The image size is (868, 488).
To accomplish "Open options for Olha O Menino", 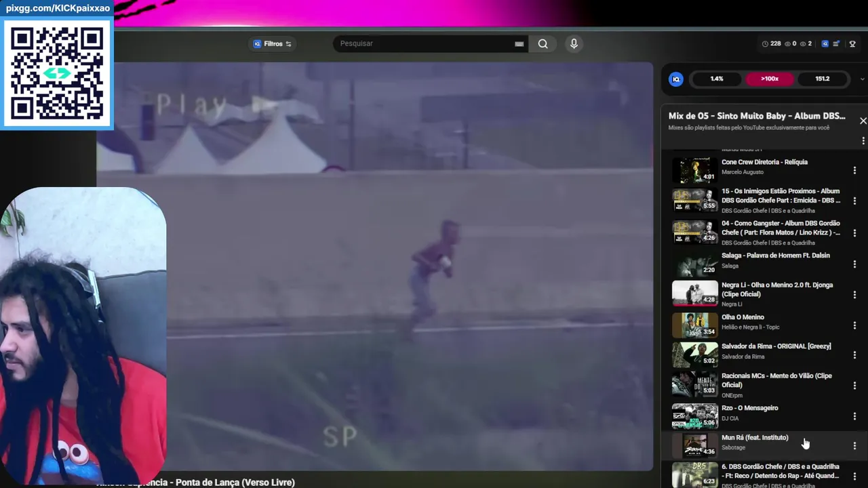I will 854,325.
